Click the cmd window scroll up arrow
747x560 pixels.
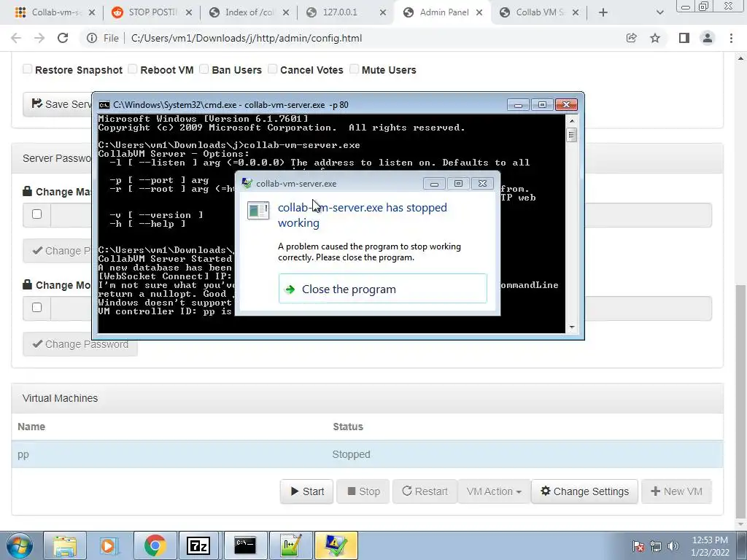pyautogui.click(x=572, y=121)
